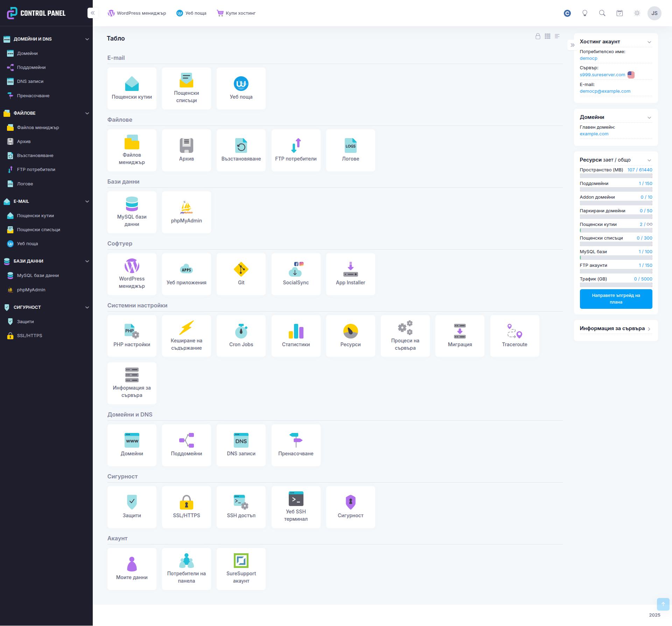672x626 pixels.
Task: Expand Информация за сървъра panel
Action: (x=649, y=329)
